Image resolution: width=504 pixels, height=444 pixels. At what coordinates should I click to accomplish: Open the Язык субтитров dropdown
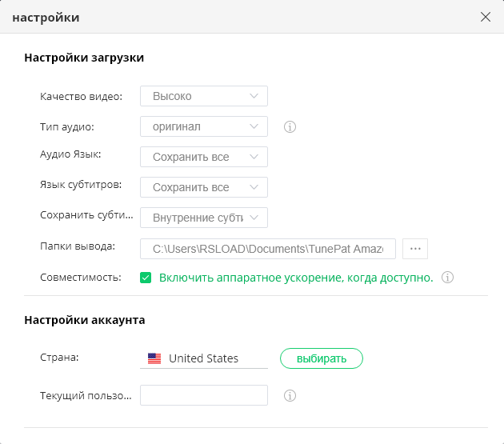tap(204, 187)
